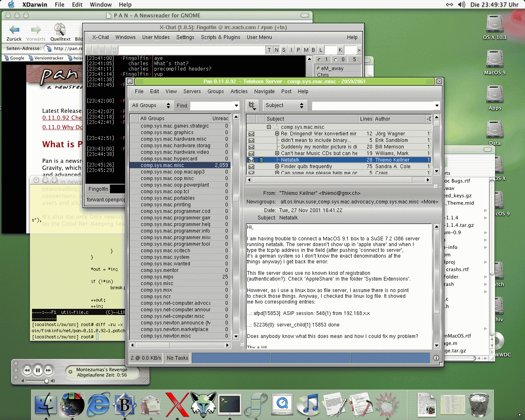Viewport: 525px width, 420px height.
Task: Click envelope icon on Jörg Wagner row
Action: (251, 134)
